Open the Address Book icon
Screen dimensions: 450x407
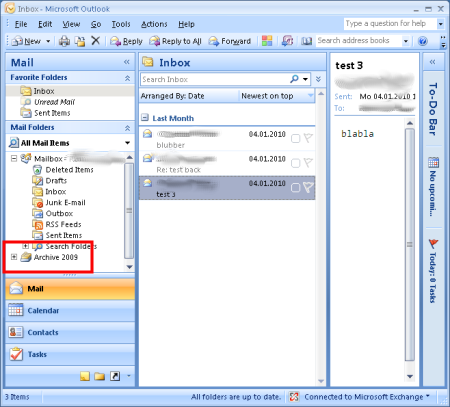click(307, 41)
